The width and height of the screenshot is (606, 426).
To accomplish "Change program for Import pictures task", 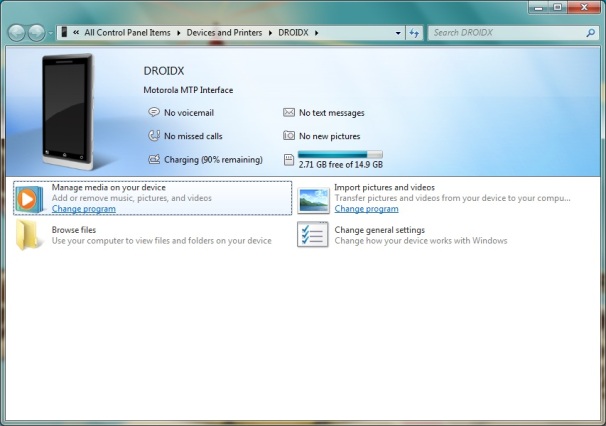I will click(x=366, y=209).
